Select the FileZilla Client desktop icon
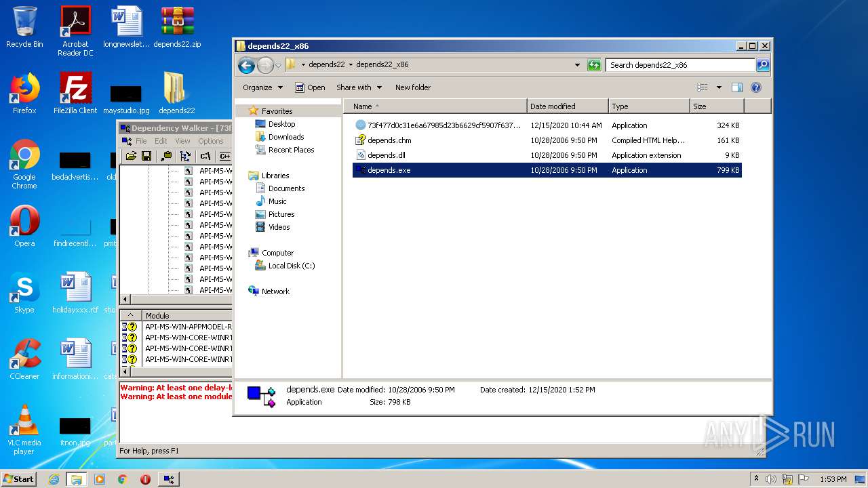Viewport: 868px width, 488px height. pos(75,94)
